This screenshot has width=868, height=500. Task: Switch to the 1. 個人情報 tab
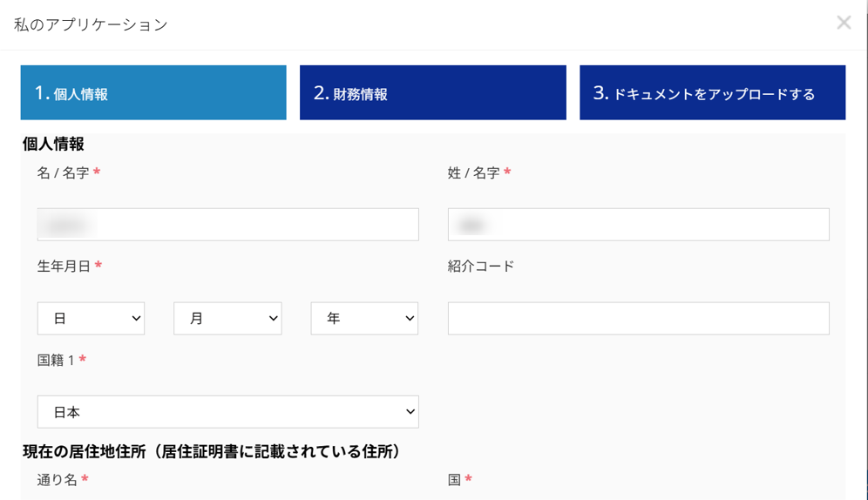point(153,92)
